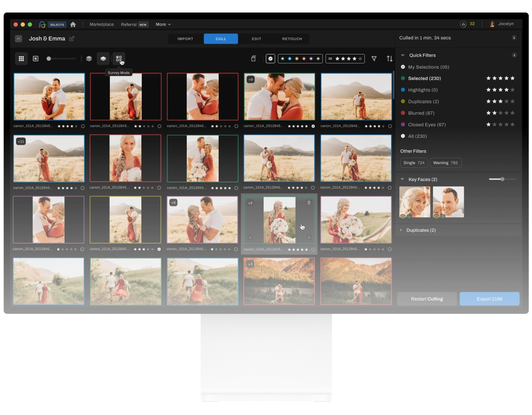Switch to grid view layout

pos(21,59)
